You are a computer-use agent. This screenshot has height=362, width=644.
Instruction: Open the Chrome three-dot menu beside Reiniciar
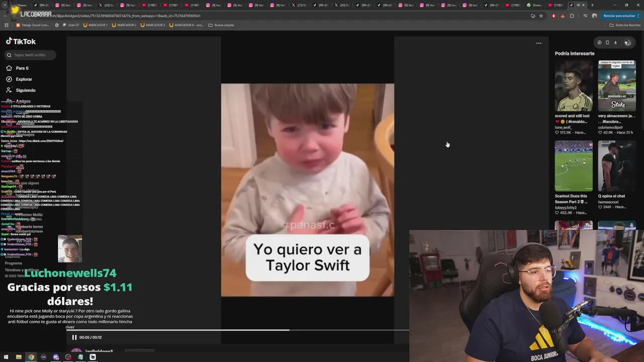pyautogui.click(x=638, y=16)
